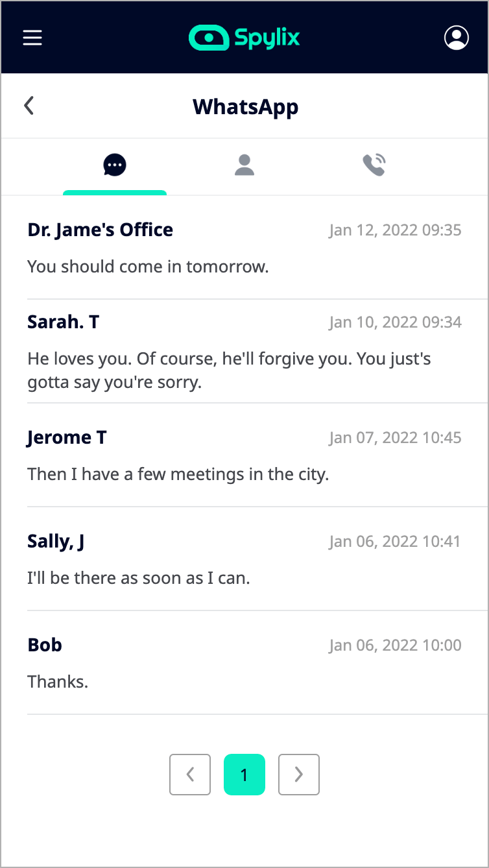Open the hamburger menu
The height and width of the screenshot is (868, 489).
point(32,38)
